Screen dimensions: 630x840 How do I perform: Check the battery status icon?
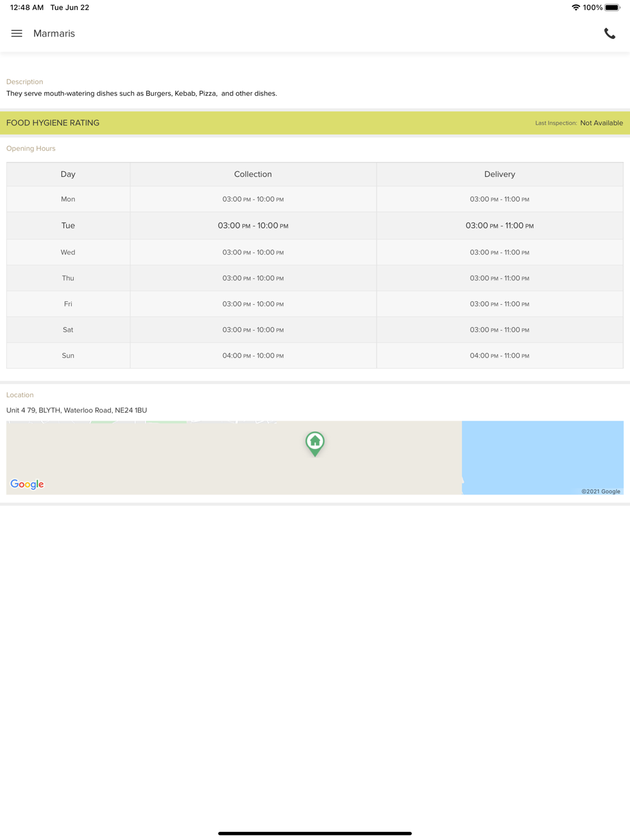(x=612, y=8)
